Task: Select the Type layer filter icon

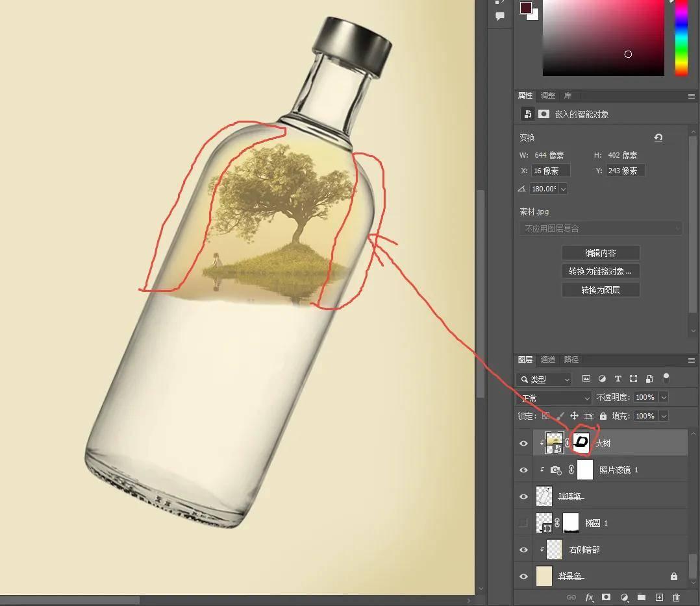Action: pos(618,379)
